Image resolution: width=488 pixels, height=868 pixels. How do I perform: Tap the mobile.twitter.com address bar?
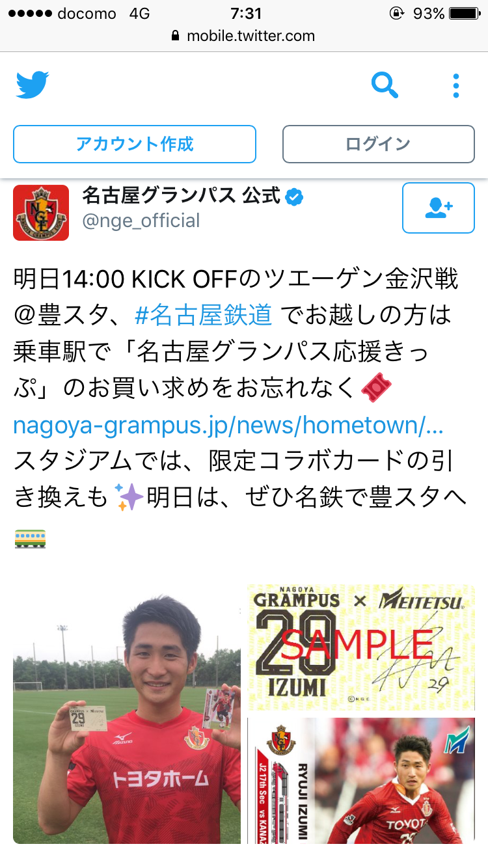click(x=244, y=36)
